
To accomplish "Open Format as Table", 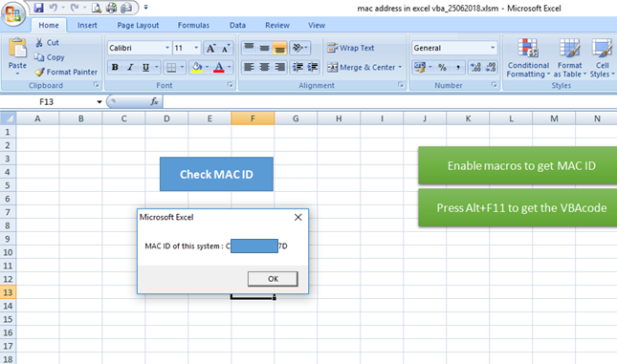I will (570, 57).
